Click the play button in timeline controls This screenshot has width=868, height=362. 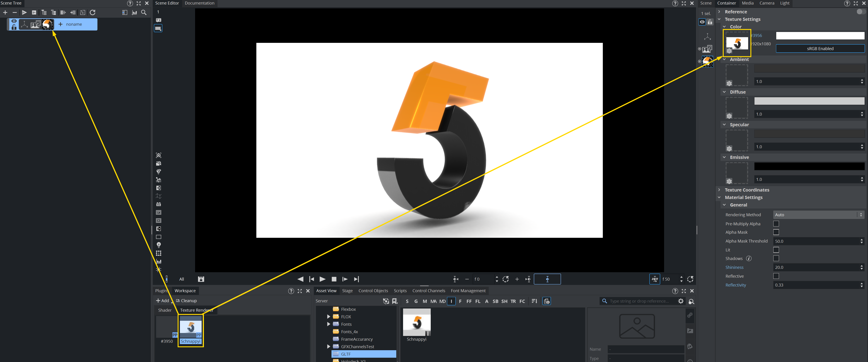pyautogui.click(x=322, y=279)
